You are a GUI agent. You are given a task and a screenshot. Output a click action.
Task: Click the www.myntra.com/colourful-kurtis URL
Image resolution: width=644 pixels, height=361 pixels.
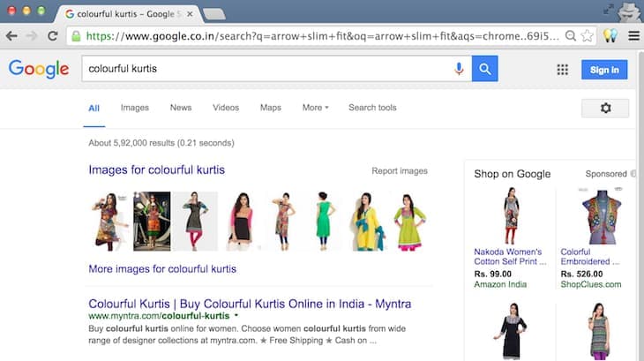click(x=159, y=316)
